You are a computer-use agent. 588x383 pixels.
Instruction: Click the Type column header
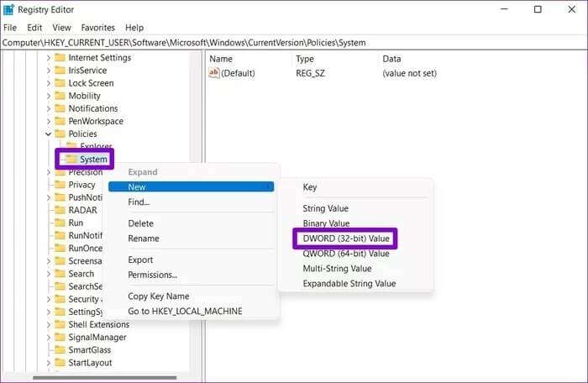305,59
